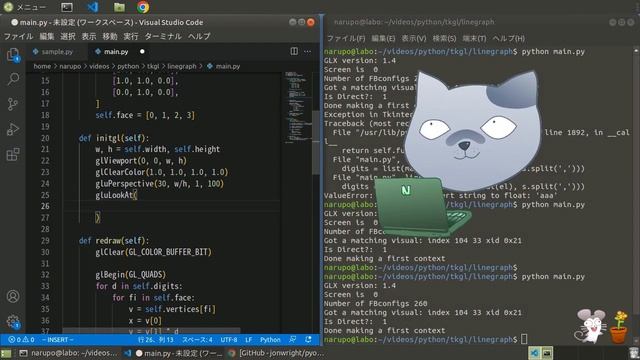Open the ファイル menu in VS Code

[18, 36]
